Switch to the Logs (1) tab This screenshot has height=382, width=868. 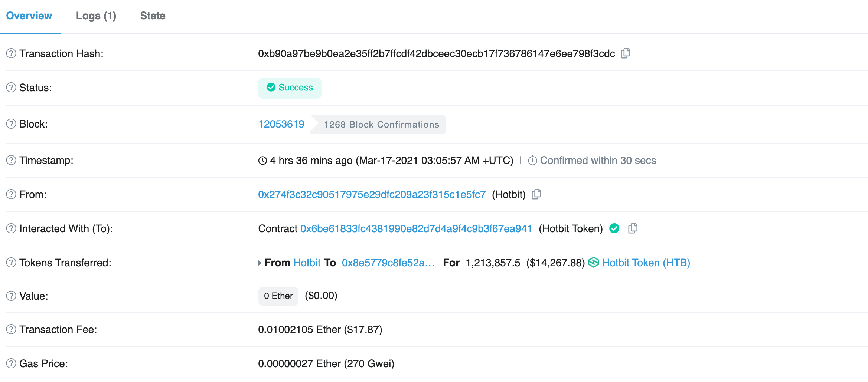[96, 16]
